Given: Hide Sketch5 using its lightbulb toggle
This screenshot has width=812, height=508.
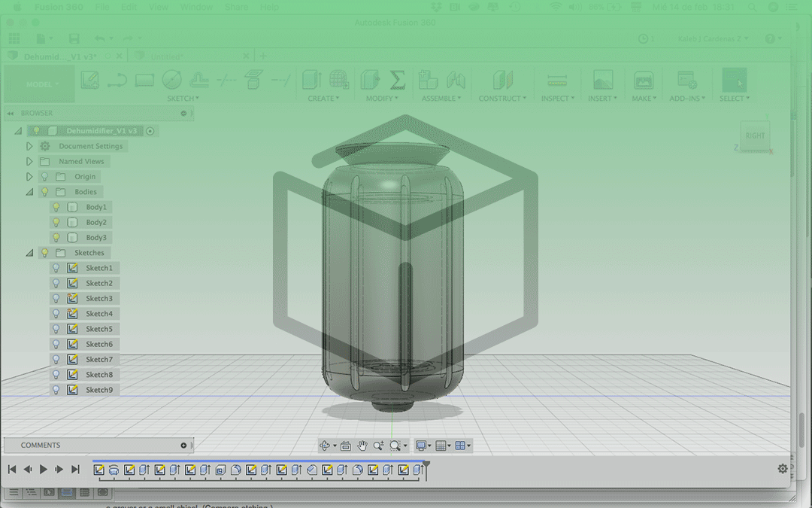Looking at the screenshot, I should tap(54, 328).
